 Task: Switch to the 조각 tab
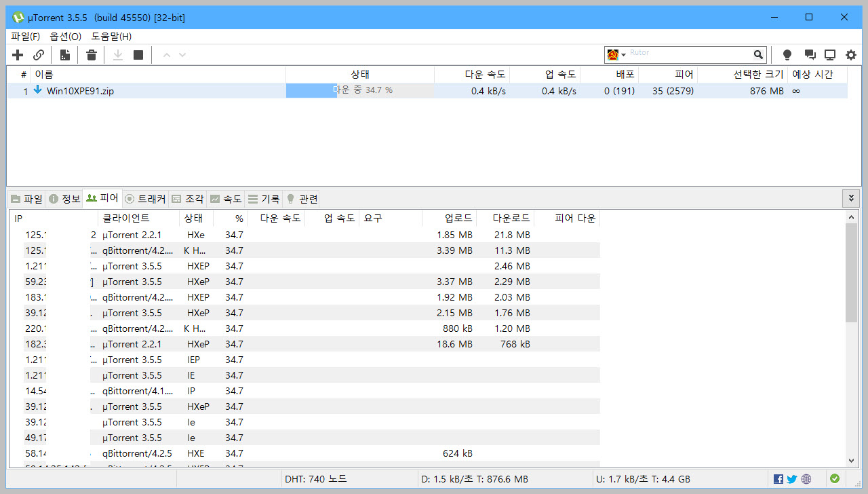pos(187,199)
